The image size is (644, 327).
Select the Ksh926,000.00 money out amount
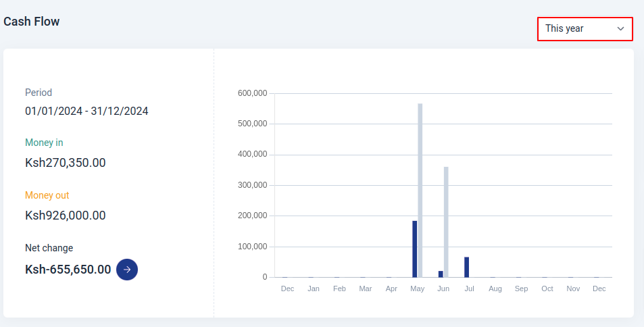[x=66, y=216]
